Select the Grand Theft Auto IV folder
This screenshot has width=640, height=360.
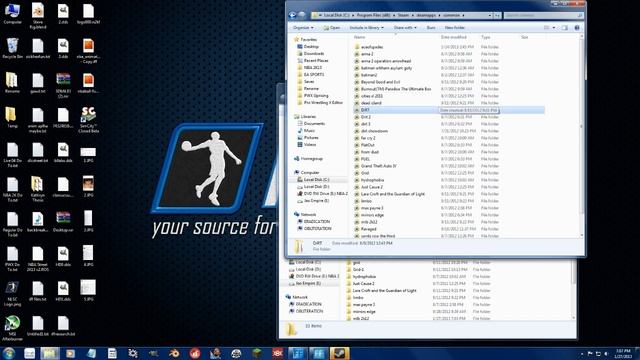[379, 166]
